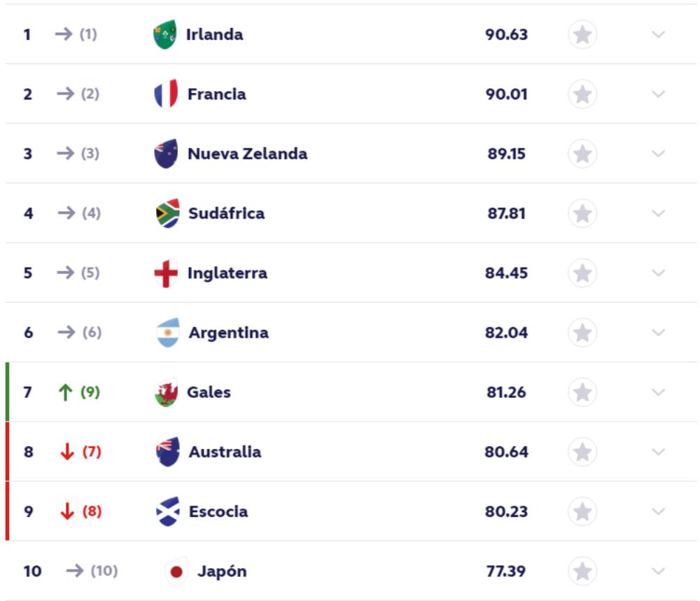Screen dimensions: 700x601
Task: Click Escocia's 80.23 points value
Action: 506,511
